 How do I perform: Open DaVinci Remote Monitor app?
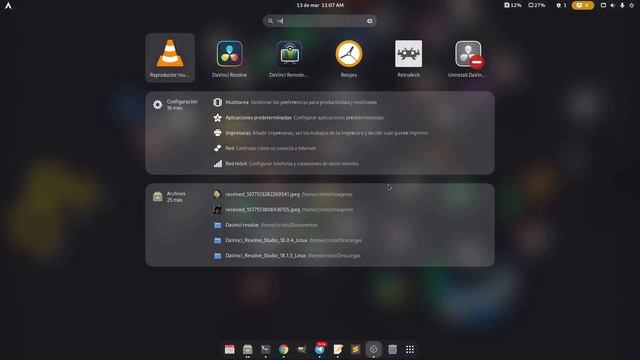[289, 58]
